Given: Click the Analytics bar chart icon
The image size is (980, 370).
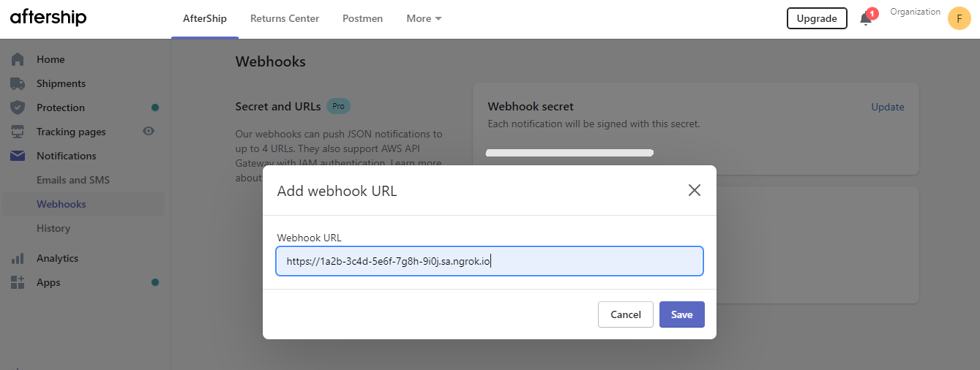Looking at the screenshot, I should [18, 258].
